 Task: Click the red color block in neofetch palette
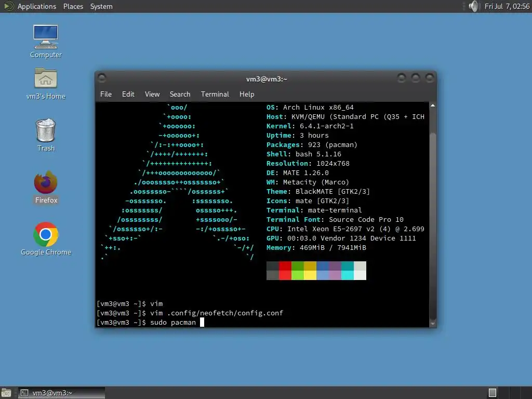point(285,270)
